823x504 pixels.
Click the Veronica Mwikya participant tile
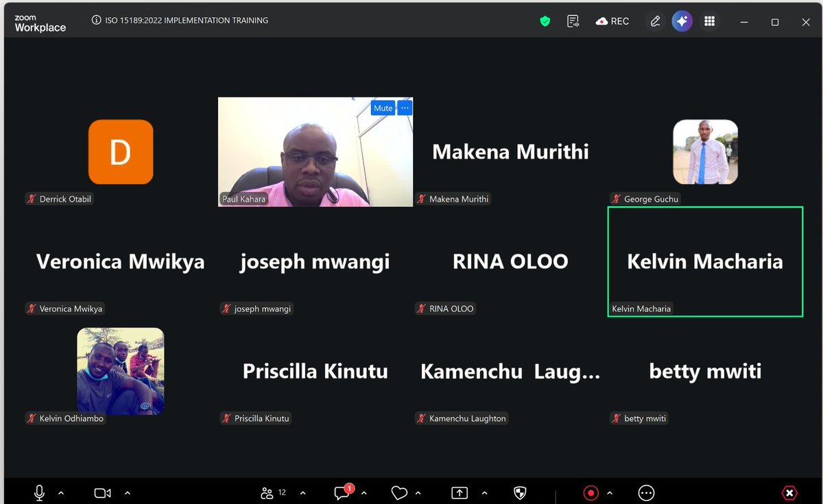click(x=121, y=261)
